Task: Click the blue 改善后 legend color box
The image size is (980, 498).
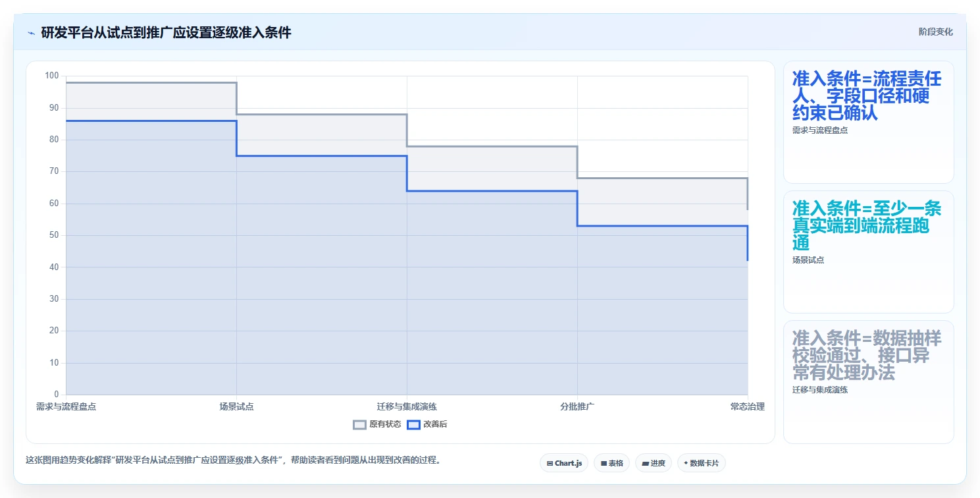Action: pos(413,425)
